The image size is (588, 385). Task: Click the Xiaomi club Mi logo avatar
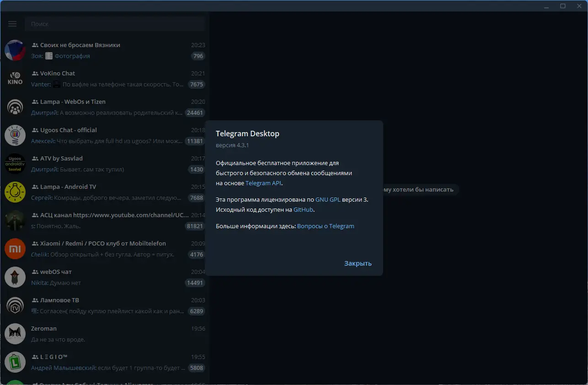tap(15, 249)
